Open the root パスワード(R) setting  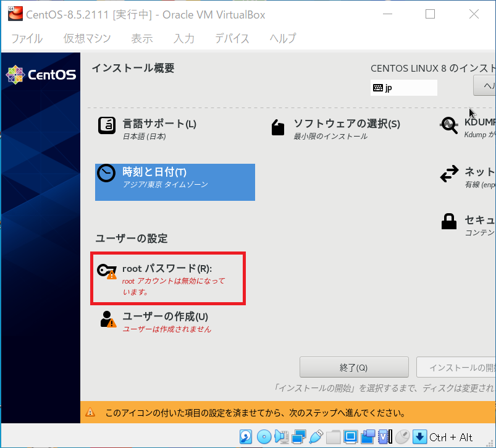pos(168,279)
